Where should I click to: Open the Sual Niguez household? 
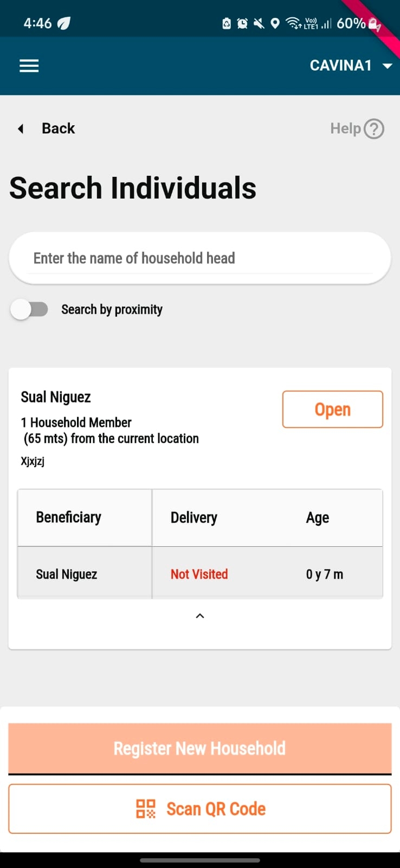point(332,410)
